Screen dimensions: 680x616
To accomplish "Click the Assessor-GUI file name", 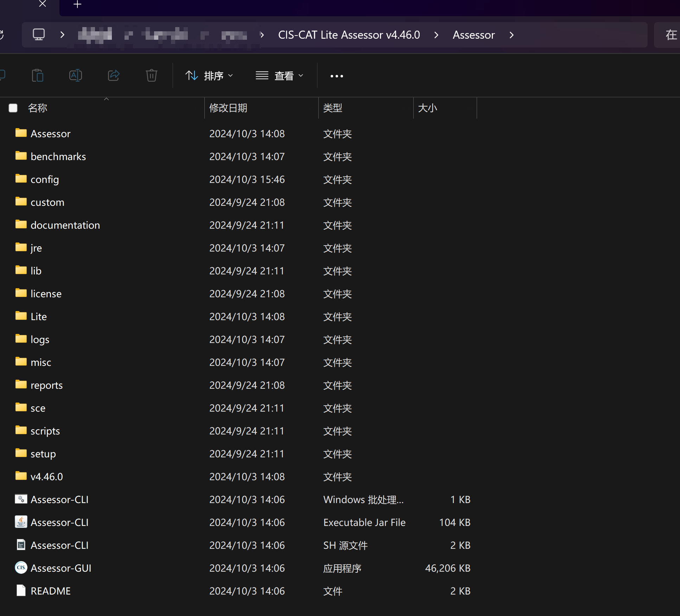I will pos(61,568).
